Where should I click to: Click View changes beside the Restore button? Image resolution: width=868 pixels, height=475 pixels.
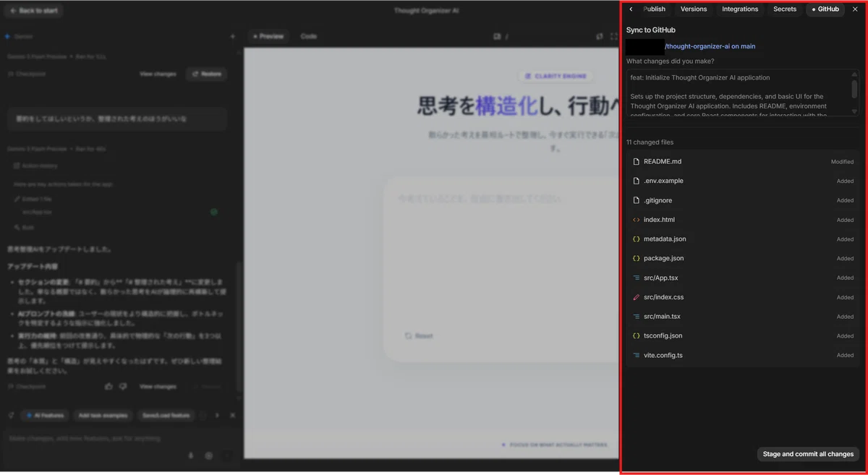(x=158, y=74)
